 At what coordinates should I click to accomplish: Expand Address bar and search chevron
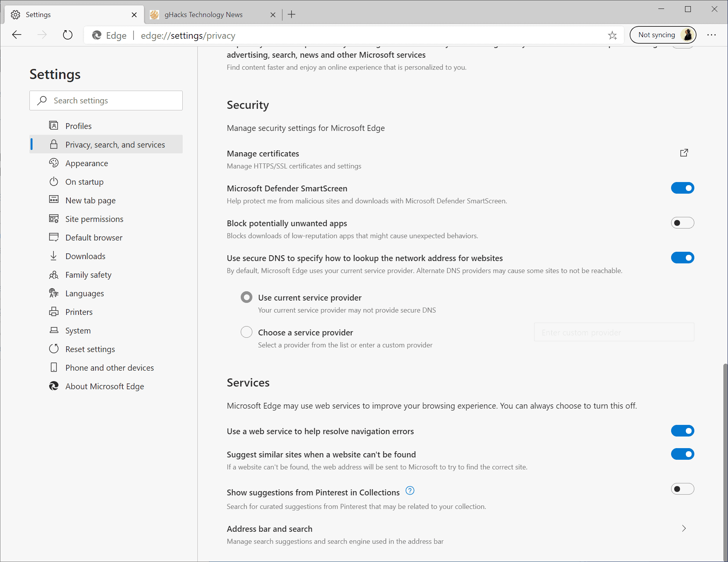click(x=684, y=528)
